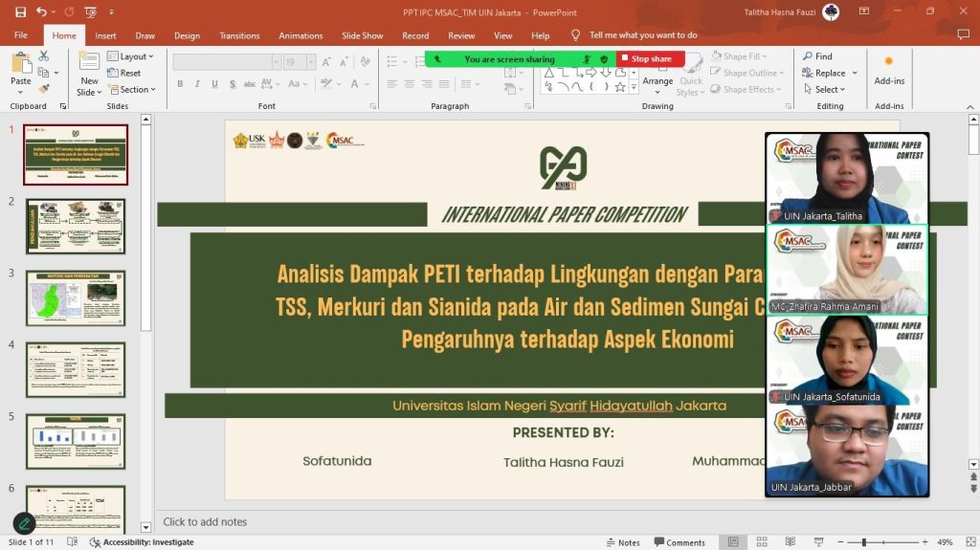This screenshot has height=550, width=980.
Task: Cut the selection with the scissors icon
Action: pos(44,56)
